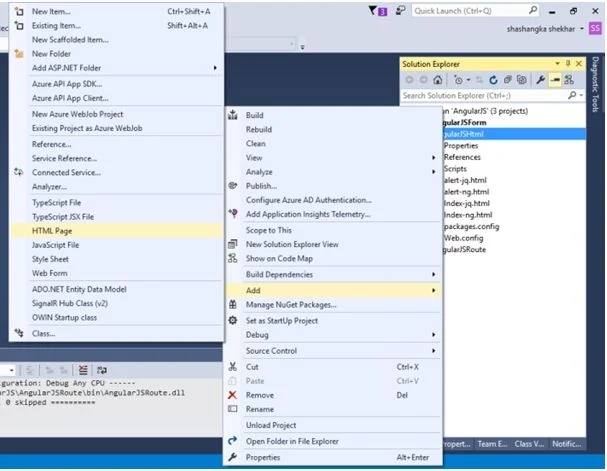Expand Add ASP.NET Folder submenu arrow
Screen dimensions: 607x471
point(215,68)
